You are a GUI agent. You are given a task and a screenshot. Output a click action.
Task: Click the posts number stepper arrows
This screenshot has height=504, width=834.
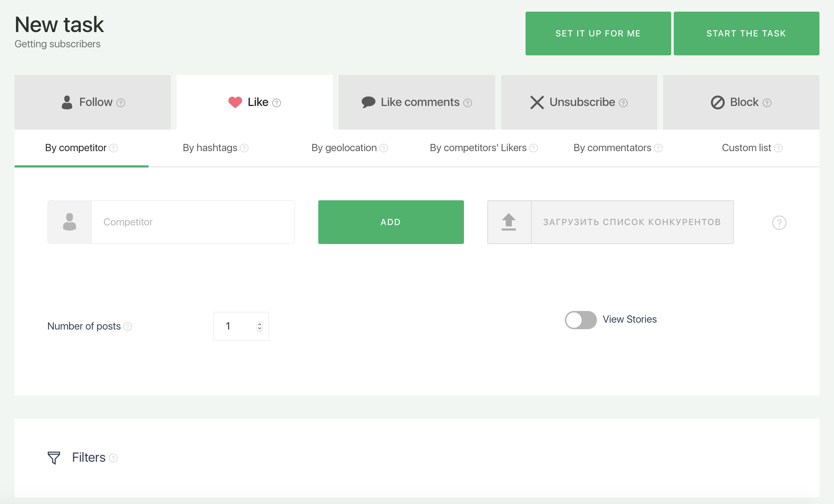[260, 326]
